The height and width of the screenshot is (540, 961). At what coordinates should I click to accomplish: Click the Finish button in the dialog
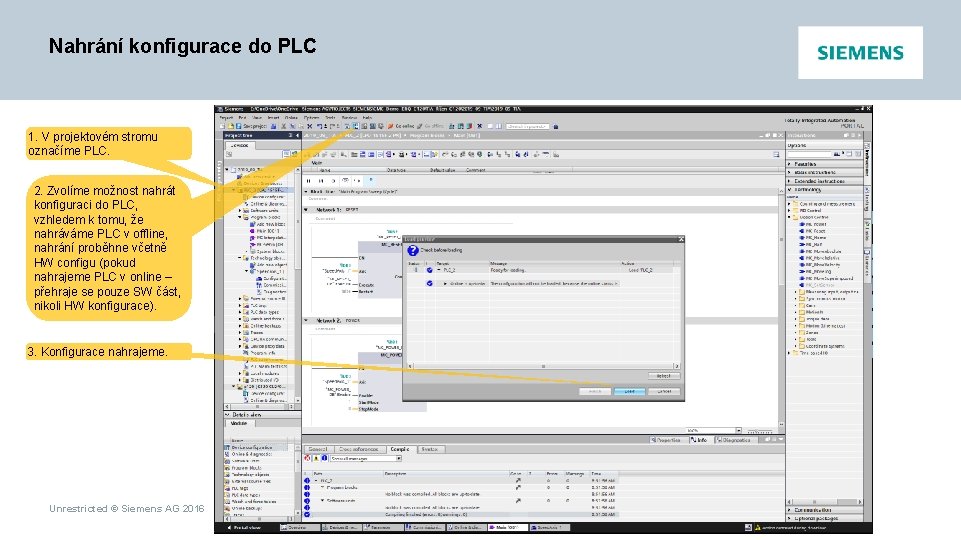(594, 391)
